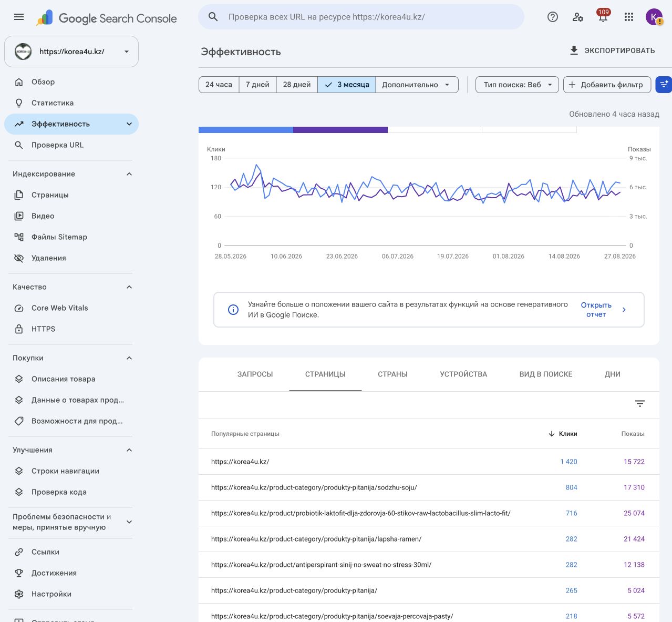Viewport: 672px width, 622px height.
Task: Open notifications bell with 109 badge
Action: [603, 17]
